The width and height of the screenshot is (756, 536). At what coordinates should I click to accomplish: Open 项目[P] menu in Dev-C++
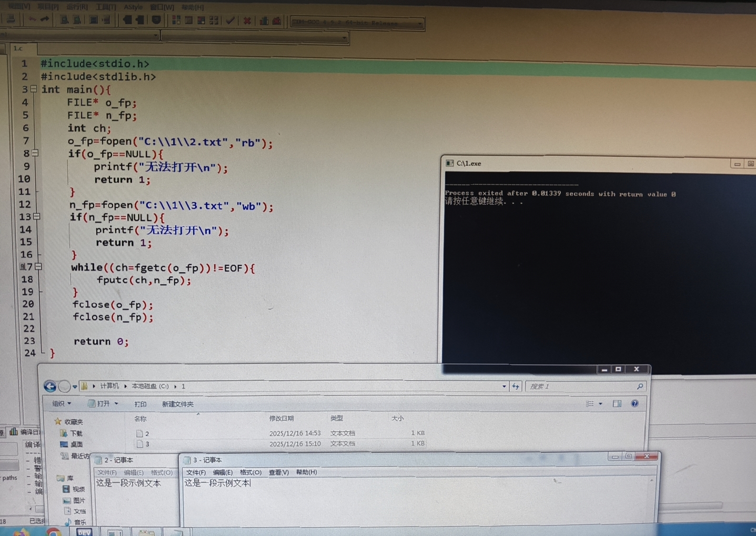pyautogui.click(x=48, y=7)
